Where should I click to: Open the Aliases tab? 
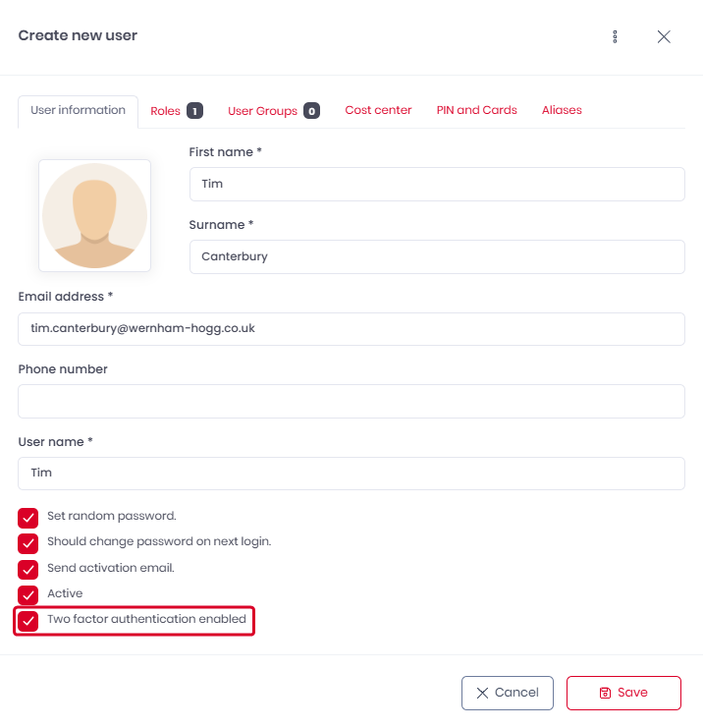click(x=562, y=110)
